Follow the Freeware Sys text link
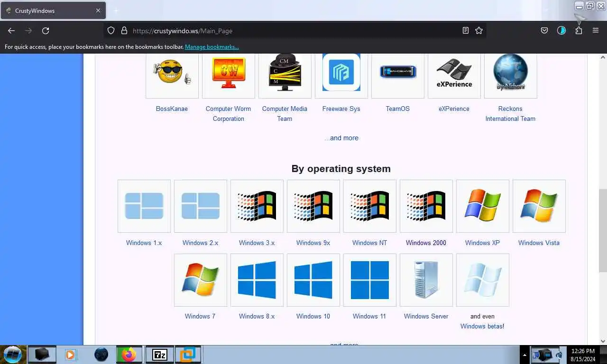Viewport: 607px width, 364px height. click(341, 109)
